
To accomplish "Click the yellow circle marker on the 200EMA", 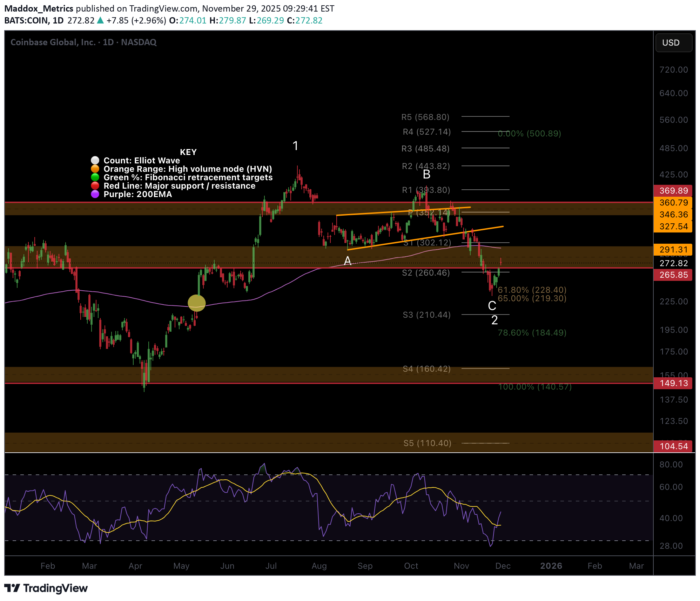I will point(197,303).
